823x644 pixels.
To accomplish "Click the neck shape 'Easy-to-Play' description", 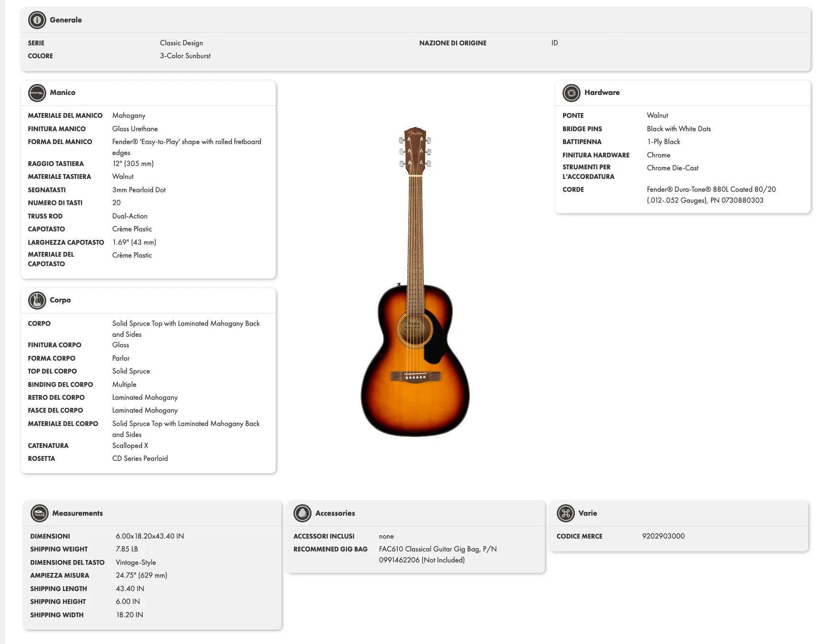I will [x=187, y=147].
